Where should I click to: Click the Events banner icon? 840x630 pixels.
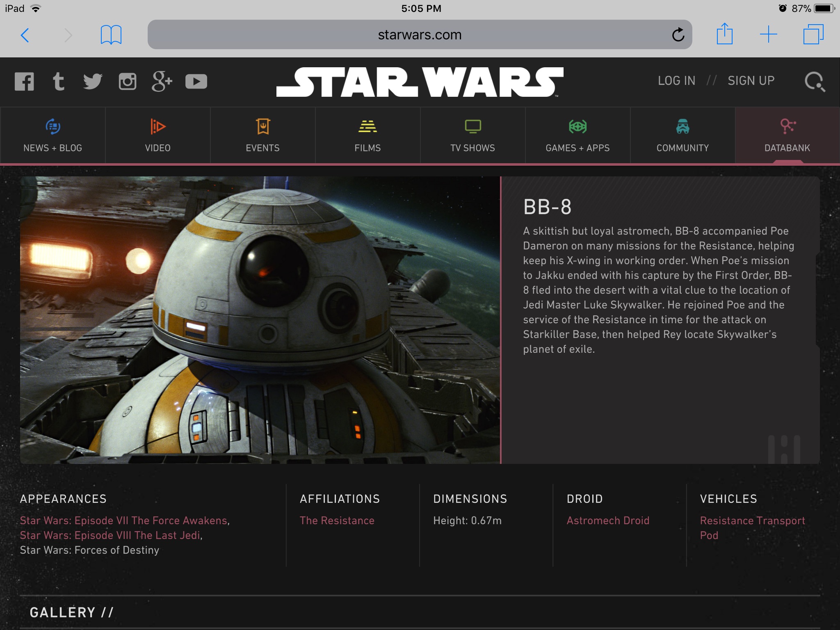click(262, 126)
